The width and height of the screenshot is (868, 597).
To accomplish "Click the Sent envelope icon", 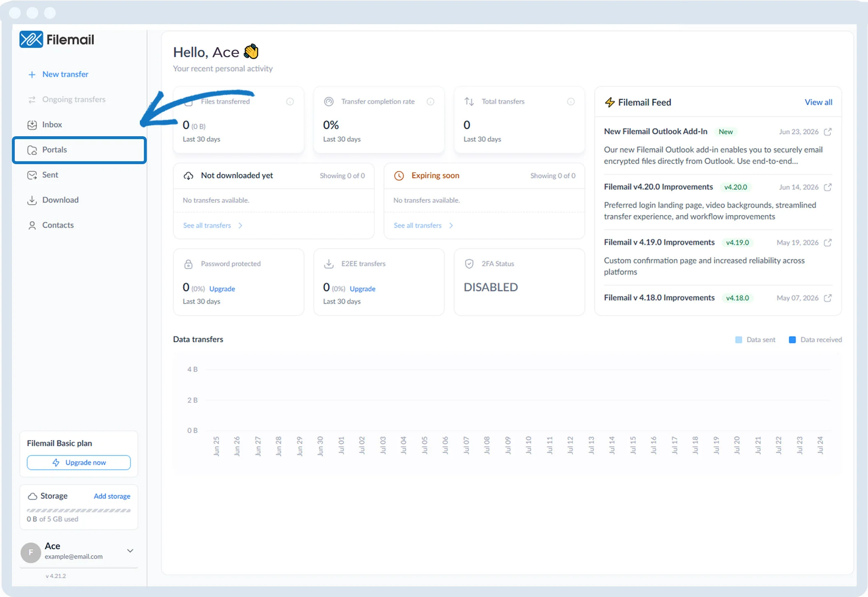I will point(32,175).
